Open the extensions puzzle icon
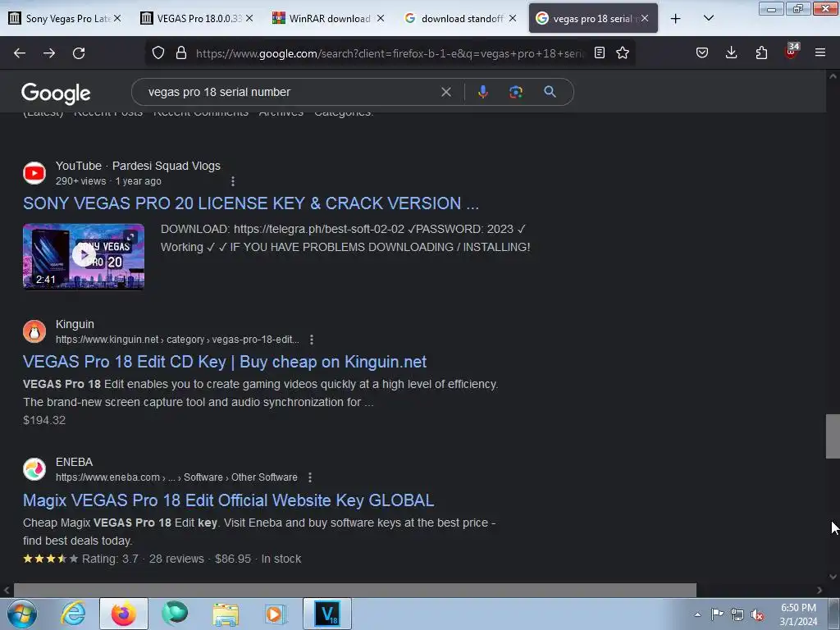This screenshot has height=630, width=840. pos(761,52)
